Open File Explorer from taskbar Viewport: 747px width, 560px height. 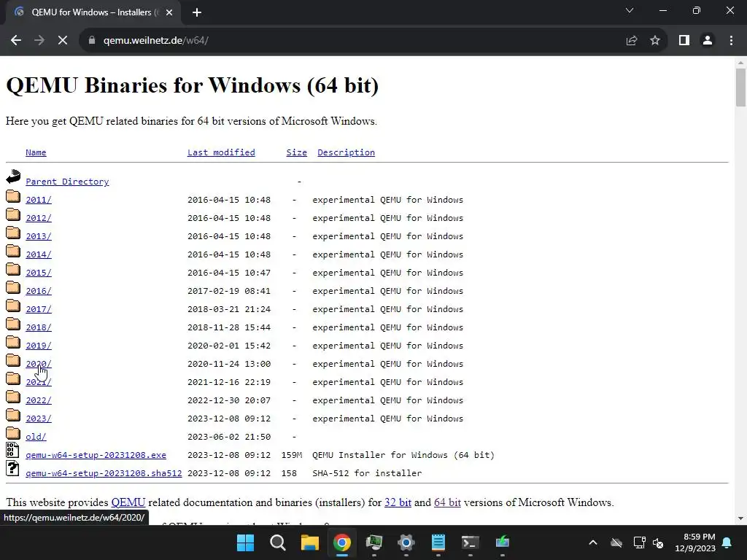point(309,542)
